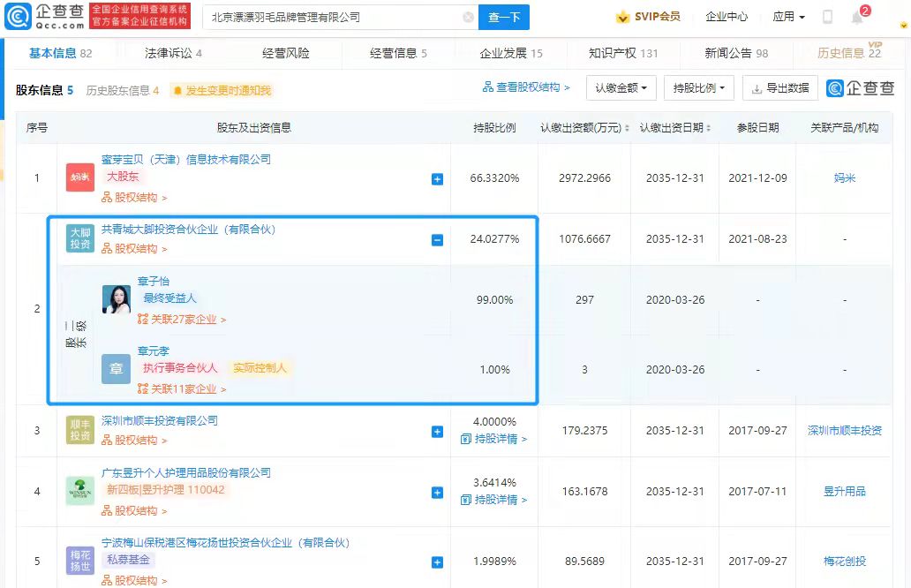Open 深圳市顺丰投资有限公司 link
This screenshot has width=911, height=588.
point(159,420)
